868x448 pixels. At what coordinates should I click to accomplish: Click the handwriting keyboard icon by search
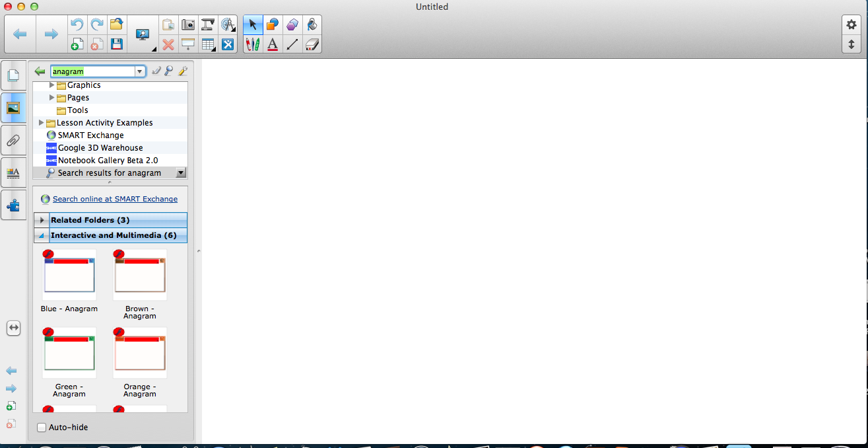pos(156,71)
